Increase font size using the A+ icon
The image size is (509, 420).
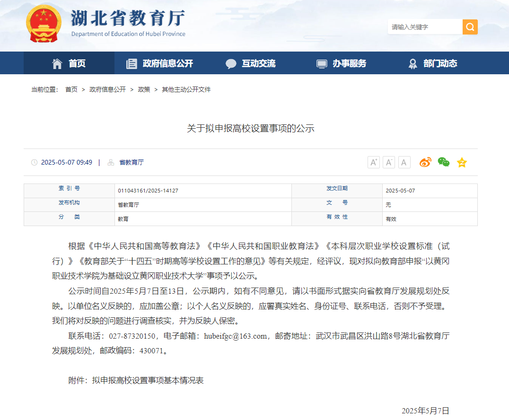(x=373, y=162)
